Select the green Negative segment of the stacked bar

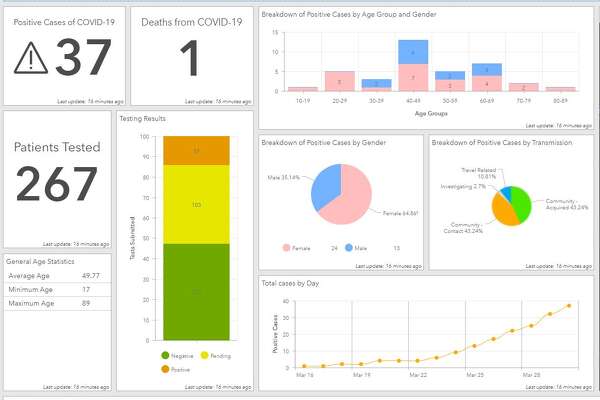coord(196,292)
